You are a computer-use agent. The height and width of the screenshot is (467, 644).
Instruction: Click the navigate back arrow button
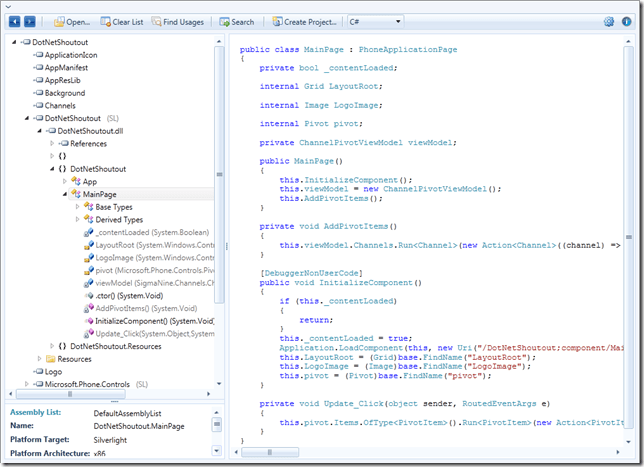click(x=14, y=22)
